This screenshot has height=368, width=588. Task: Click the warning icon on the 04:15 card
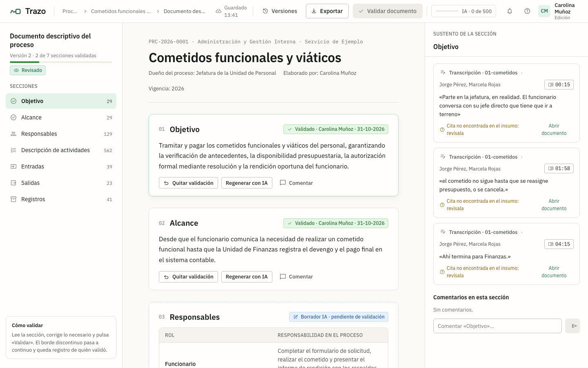442,272
